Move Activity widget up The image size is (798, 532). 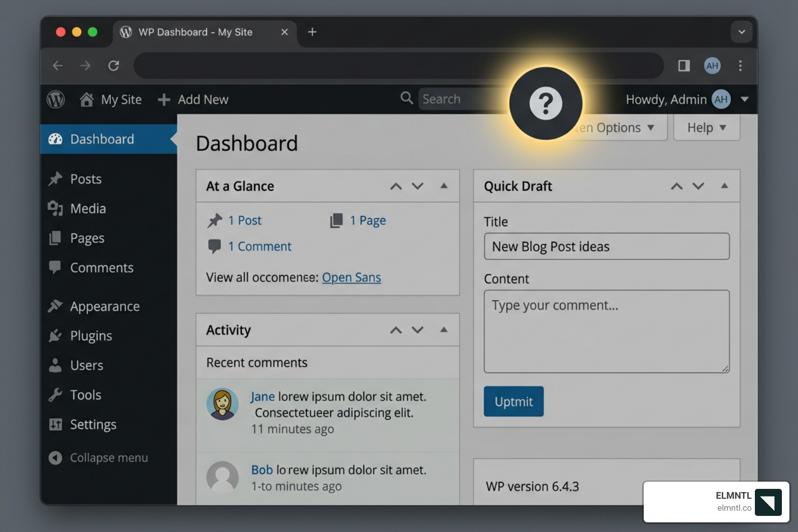pos(396,330)
